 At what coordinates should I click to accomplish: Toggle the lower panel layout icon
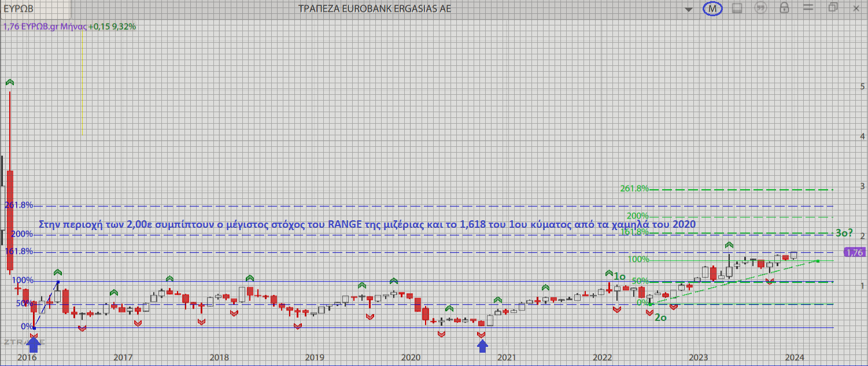pyautogui.click(x=737, y=8)
